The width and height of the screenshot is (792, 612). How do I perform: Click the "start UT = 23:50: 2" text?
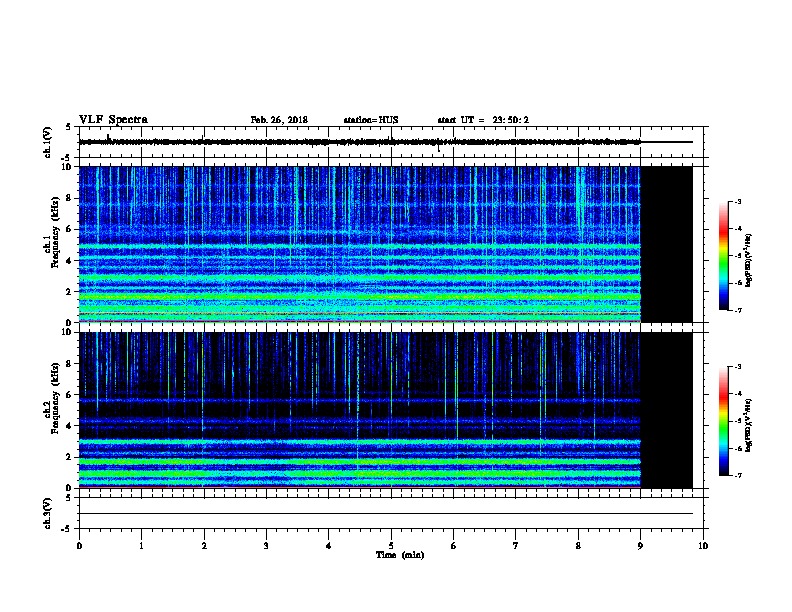coord(483,120)
